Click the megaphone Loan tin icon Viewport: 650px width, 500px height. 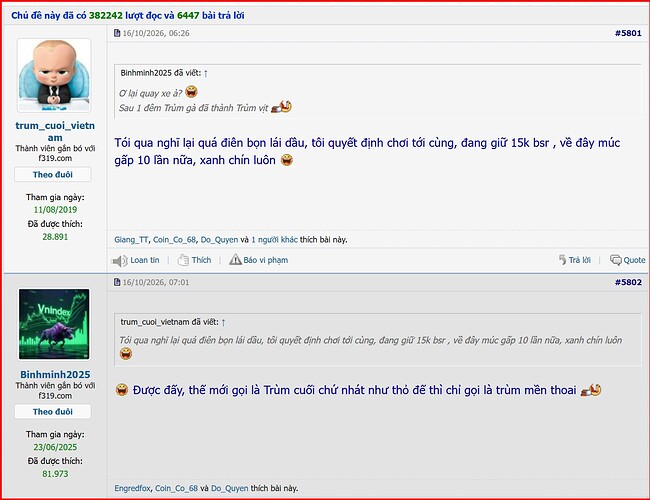(120, 261)
